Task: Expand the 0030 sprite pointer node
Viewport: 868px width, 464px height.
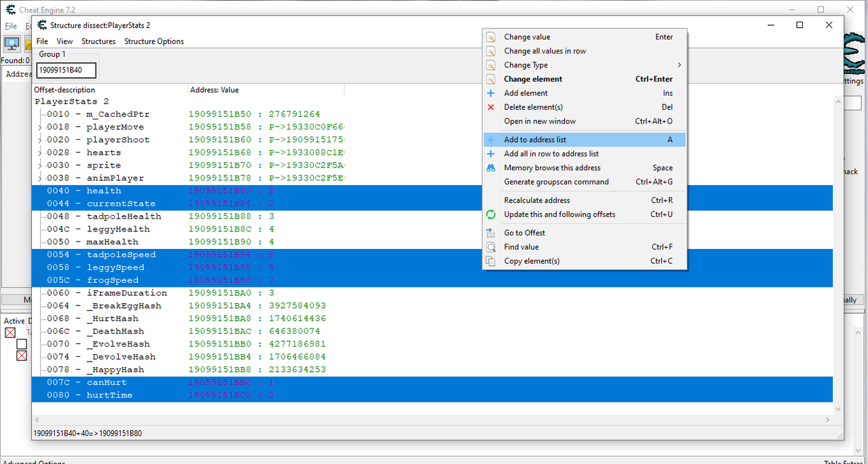Action: [39, 166]
